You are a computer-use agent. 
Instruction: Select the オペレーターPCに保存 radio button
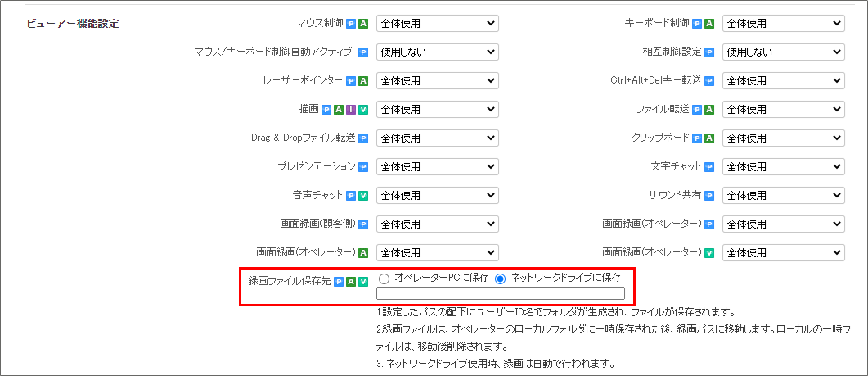(385, 279)
